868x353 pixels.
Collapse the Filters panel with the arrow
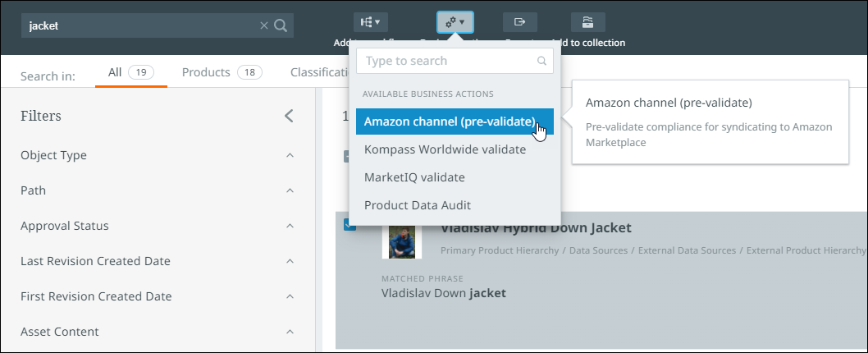pyautogui.click(x=289, y=116)
